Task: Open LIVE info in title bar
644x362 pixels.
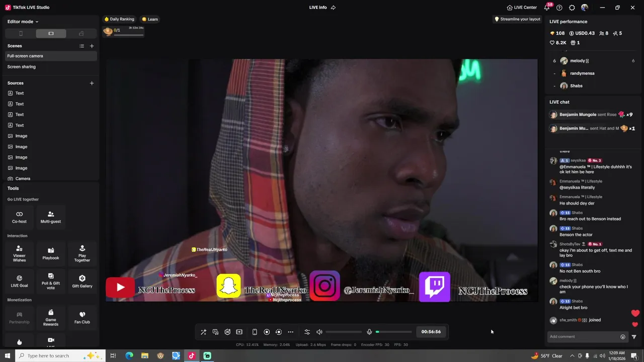Action: [x=322, y=8]
